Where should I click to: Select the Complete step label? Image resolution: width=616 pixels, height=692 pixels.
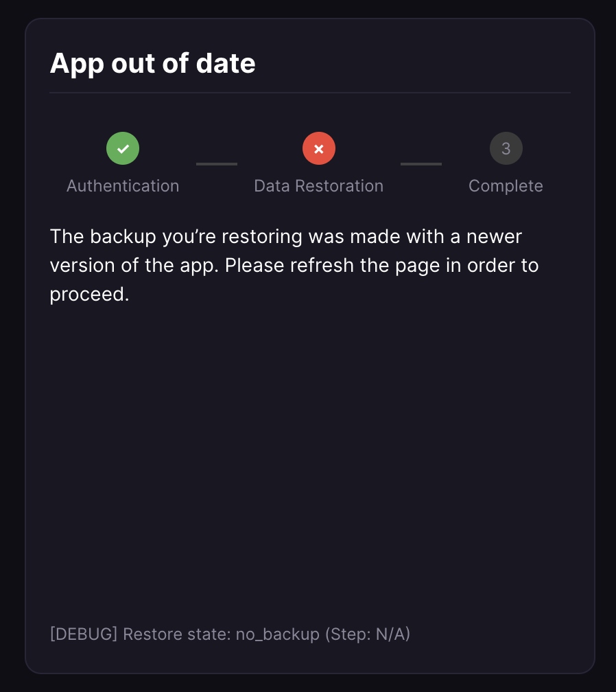pyautogui.click(x=506, y=186)
